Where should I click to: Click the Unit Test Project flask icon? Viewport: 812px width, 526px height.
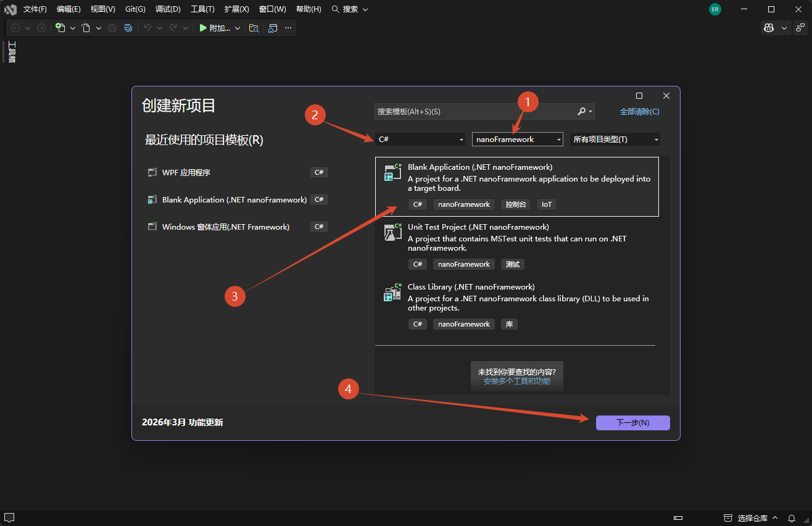393,232
